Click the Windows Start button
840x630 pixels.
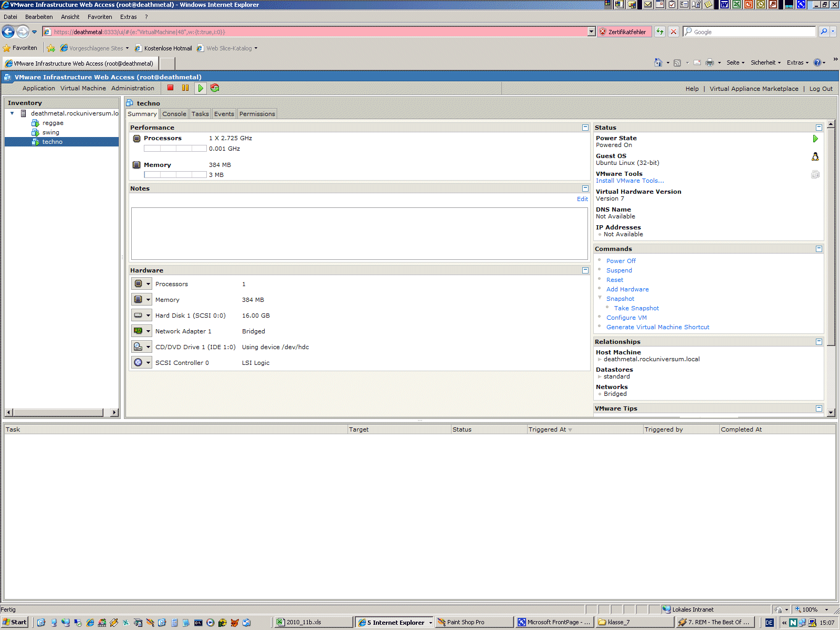click(x=15, y=622)
